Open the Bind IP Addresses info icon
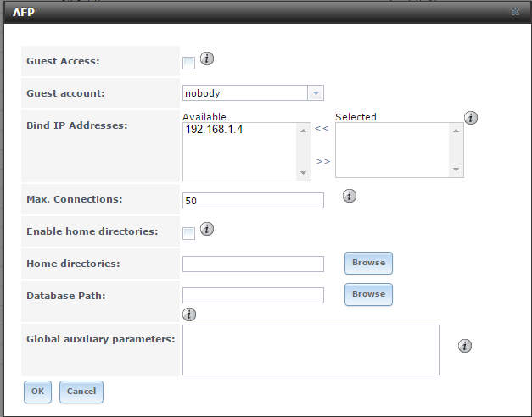 click(471, 118)
